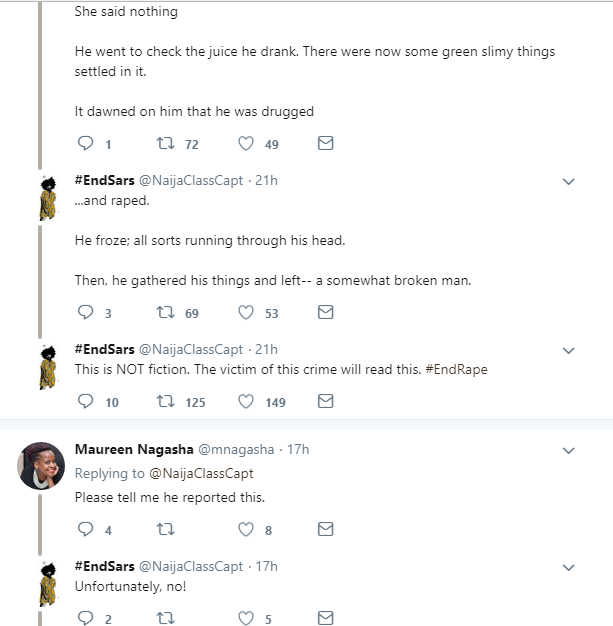This screenshot has width=613, height=626.
Task: Retweet the '...and raped' tweet with 69 retweets
Action: [166, 313]
